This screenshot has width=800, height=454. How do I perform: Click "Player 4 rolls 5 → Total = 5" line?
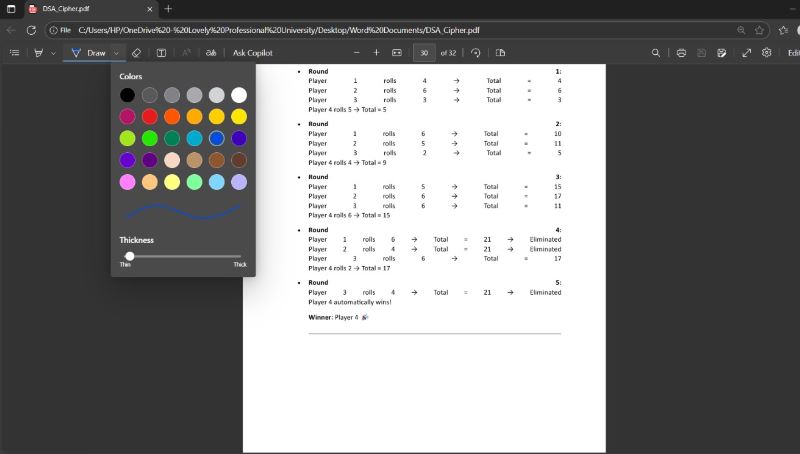pos(347,110)
